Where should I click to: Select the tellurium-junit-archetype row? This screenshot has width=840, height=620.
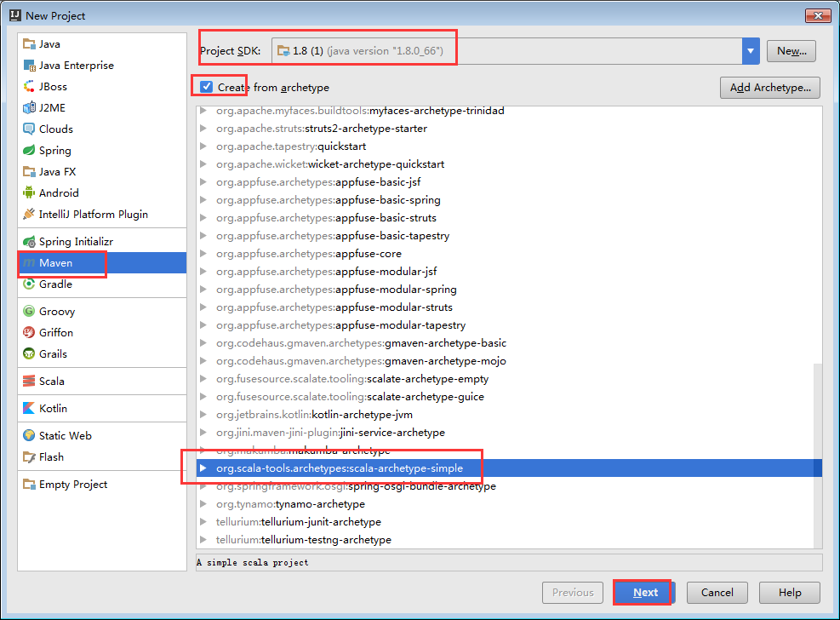pos(509,522)
